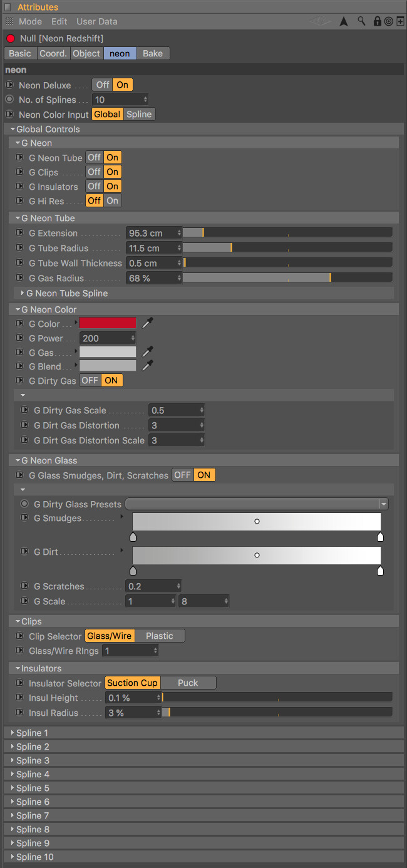This screenshot has height=868, width=407.
Task: Pick G Blend color with eyedropper
Action: (148, 366)
